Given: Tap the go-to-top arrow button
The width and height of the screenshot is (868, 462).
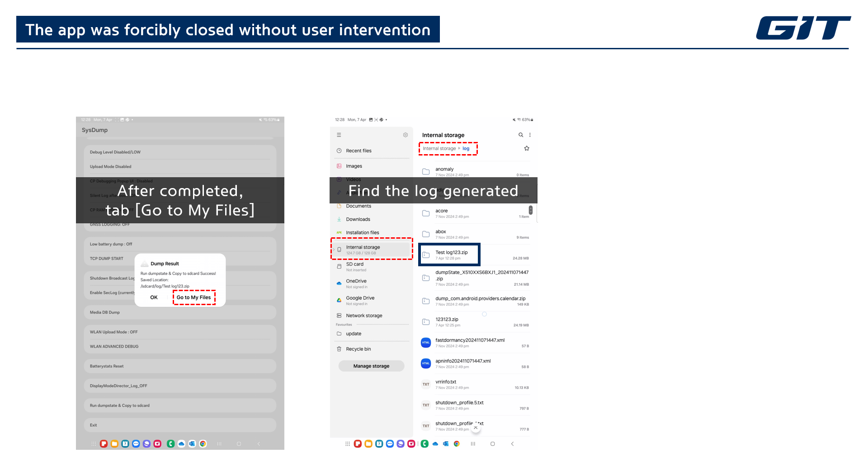Looking at the screenshot, I should [x=476, y=428].
